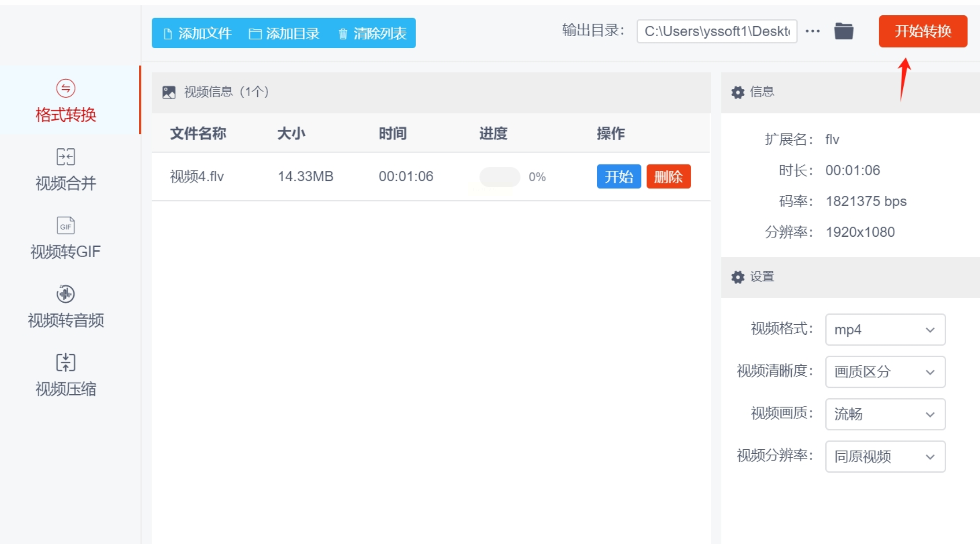Click the image icon beside 视频信息
Image resolution: width=980 pixels, height=544 pixels.
pyautogui.click(x=169, y=92)
